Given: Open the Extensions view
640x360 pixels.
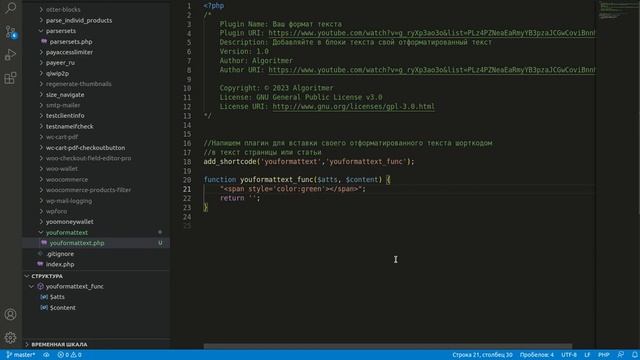Looking at the screenshot, I should tap(10, 78).
